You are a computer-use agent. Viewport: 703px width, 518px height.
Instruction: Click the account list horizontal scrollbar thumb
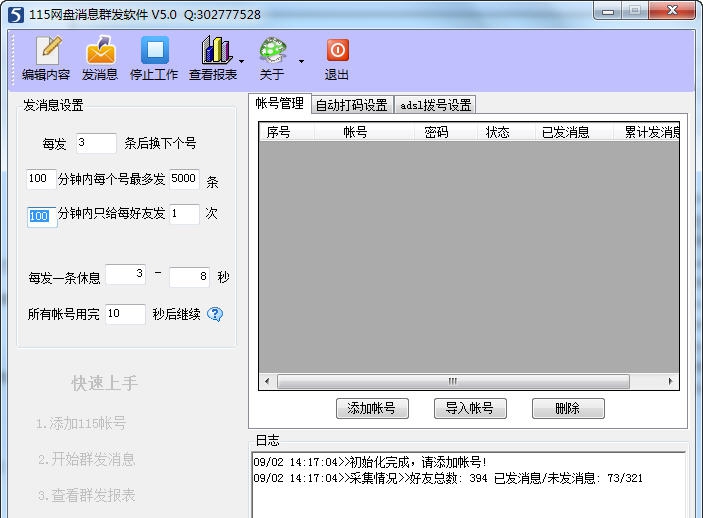(453, 382)
